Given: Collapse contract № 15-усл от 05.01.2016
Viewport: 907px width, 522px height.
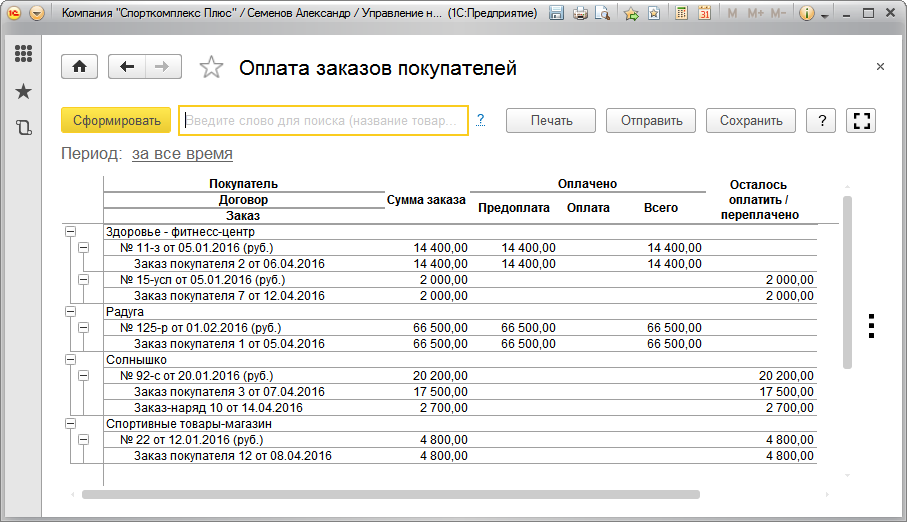Looking at the screenshot, I should tap(84, 280).
